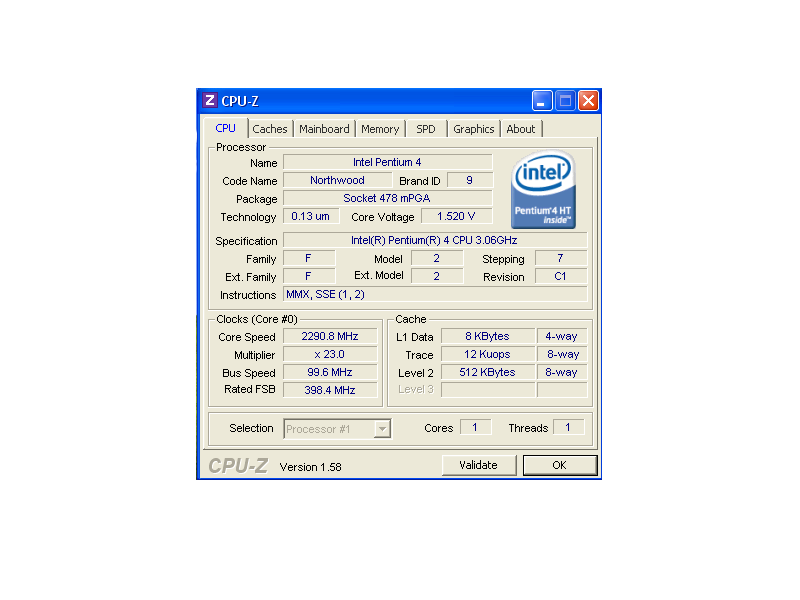Open the Caches tab
The height and width of the screenshot is (600, 800).
coord(270,129)
